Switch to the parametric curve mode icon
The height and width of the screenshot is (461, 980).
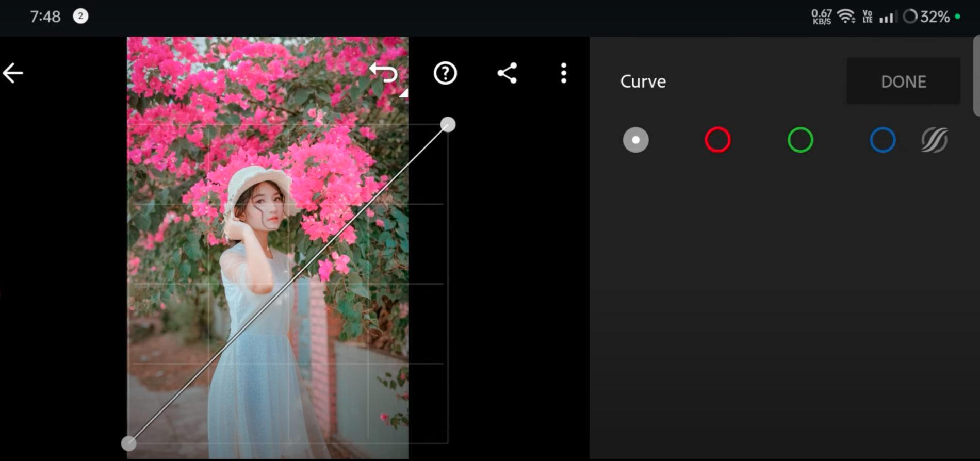pos(934,140)
